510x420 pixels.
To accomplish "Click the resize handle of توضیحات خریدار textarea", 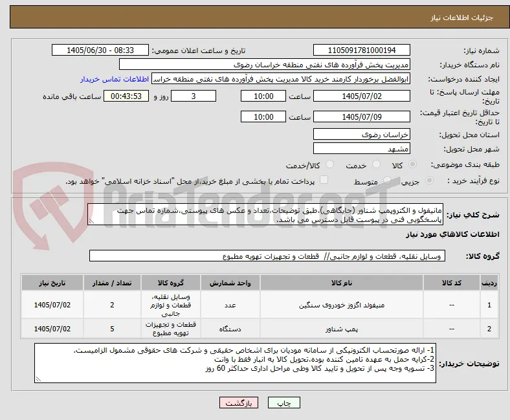I will 38,379.
